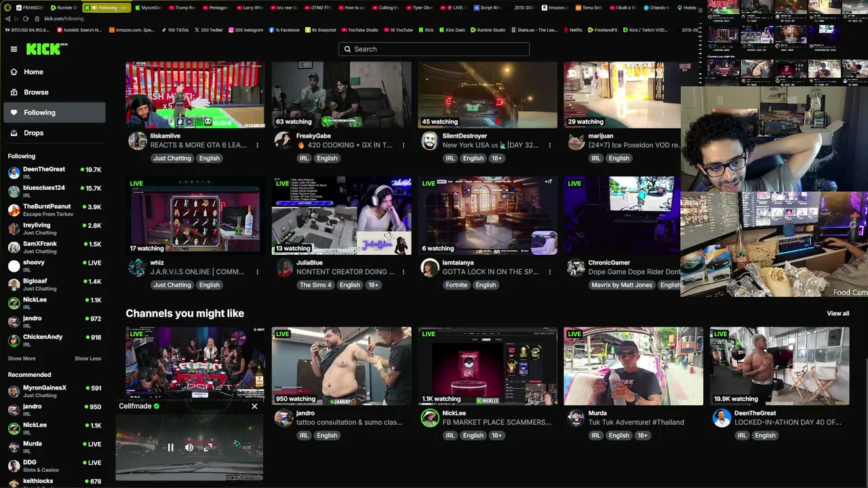The image size is (868, 488).
Task: Click Murda avatar under Channels you might like
Action: click(x=576, y=418)
